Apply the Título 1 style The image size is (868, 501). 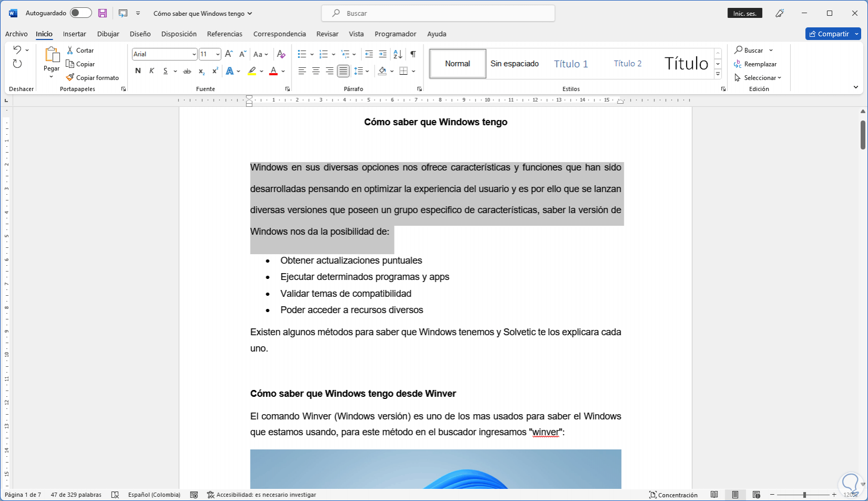coord(571,64)
